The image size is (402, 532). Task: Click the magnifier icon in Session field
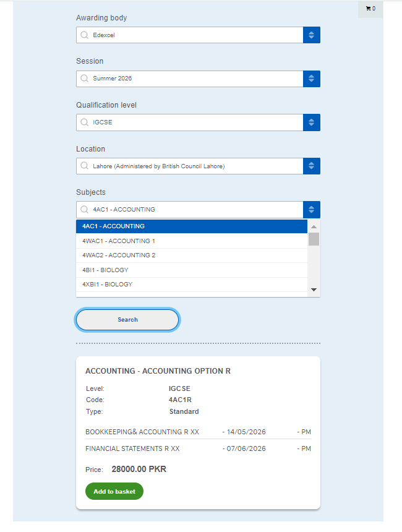(x=85, y=79)
